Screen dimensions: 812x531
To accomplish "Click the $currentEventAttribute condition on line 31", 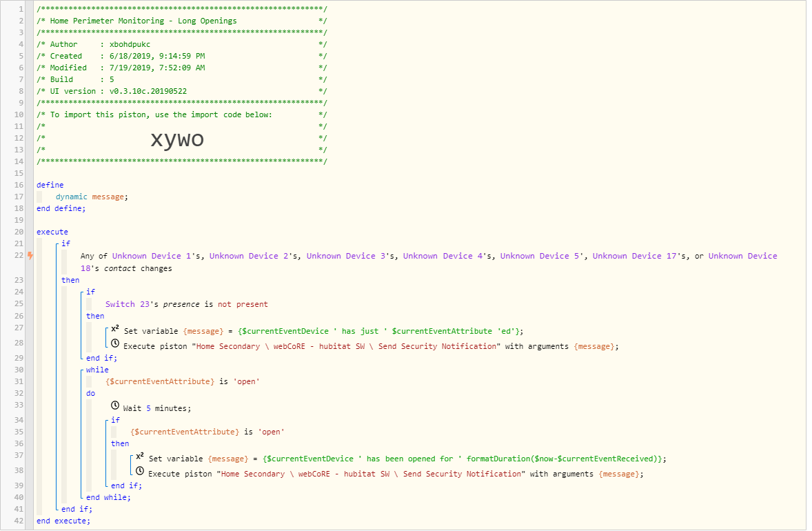I will point(182,382).
